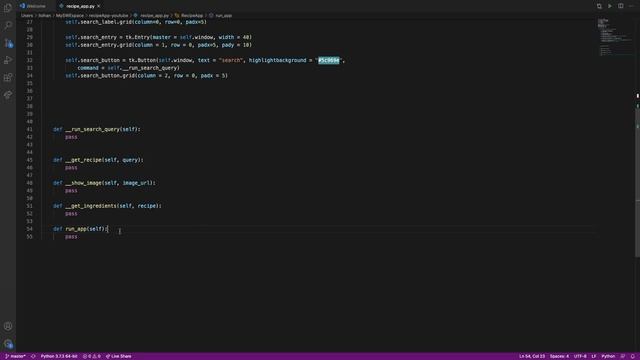This screenshot has width=640, height=360.
Task: Click the "search" string on line 32
Action: 230,60
